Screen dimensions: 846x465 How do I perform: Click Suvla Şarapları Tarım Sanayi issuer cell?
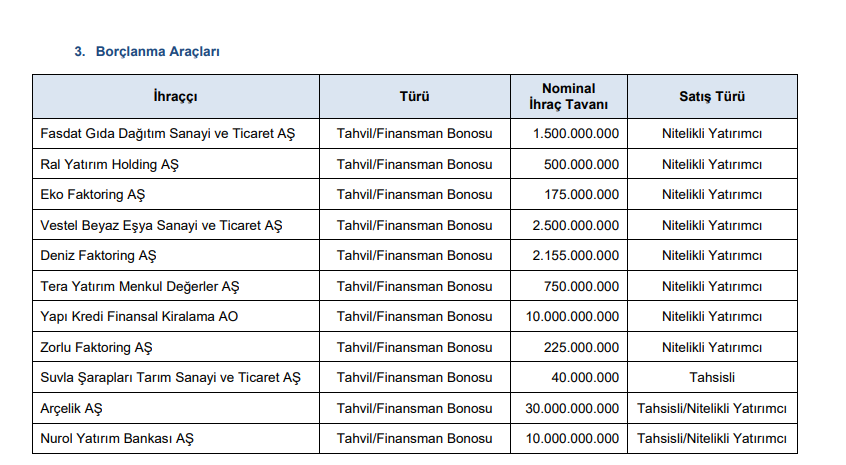pos(170,378)
